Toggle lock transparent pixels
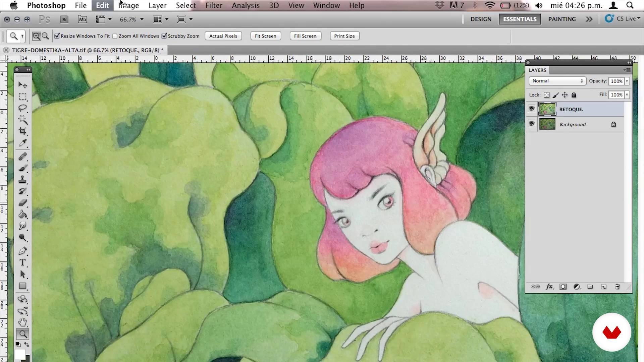The height and width of the screenshot is (362, 644). (547, 95)
